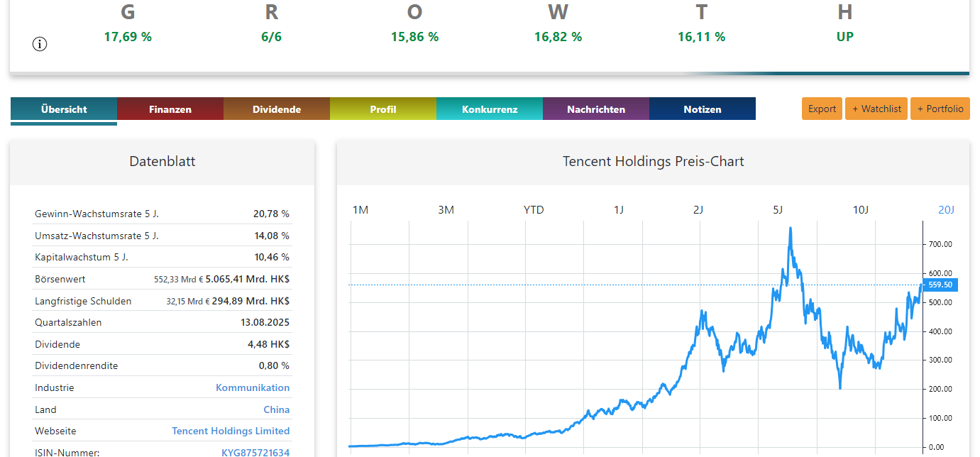Image resolution: width=980 pixels, height=457 pixels.
Task: Select the 20J chart range
Action: [x=947, y=209]
